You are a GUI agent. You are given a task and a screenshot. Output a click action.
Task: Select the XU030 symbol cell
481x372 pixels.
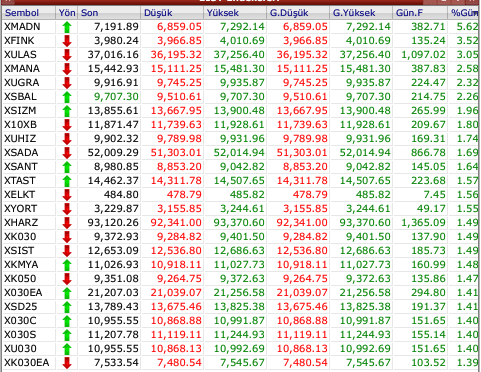pyautogui.click(x=29, y=349)
